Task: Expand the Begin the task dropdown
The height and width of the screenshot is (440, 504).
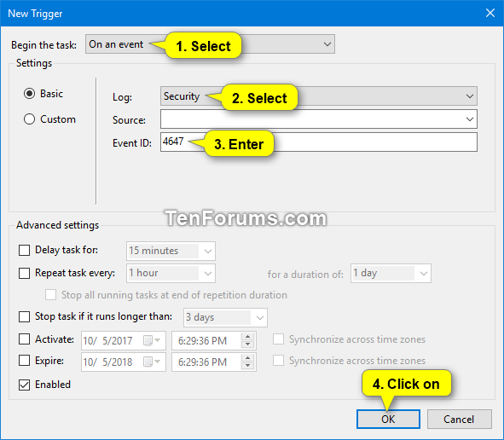Action: coord(210,44)
